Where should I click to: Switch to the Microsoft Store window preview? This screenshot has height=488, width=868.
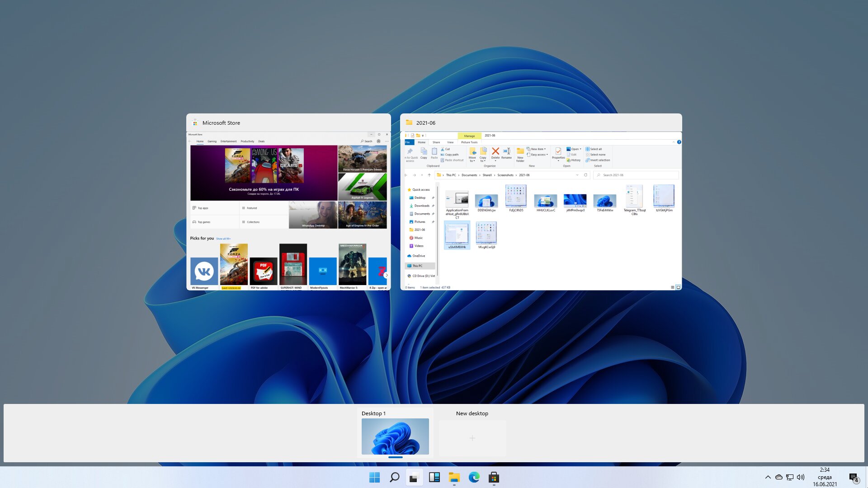(288, 211)
